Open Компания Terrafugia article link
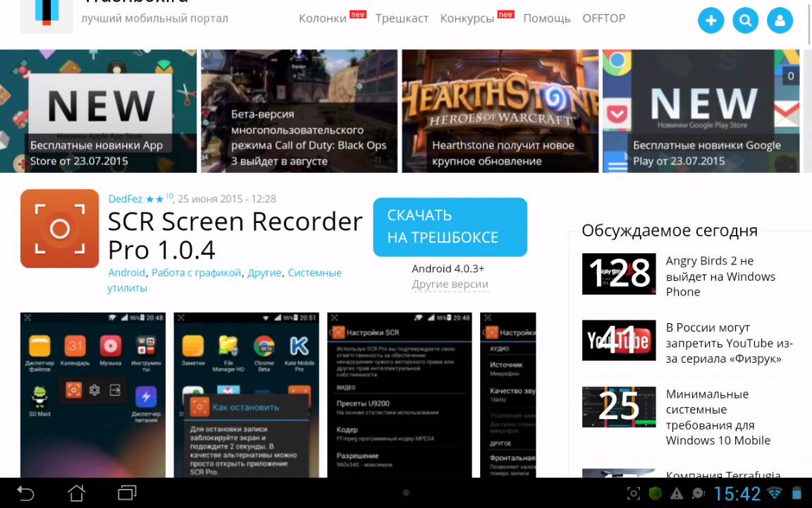Viewport: 812px width, 508px height. tap(723, 474)
